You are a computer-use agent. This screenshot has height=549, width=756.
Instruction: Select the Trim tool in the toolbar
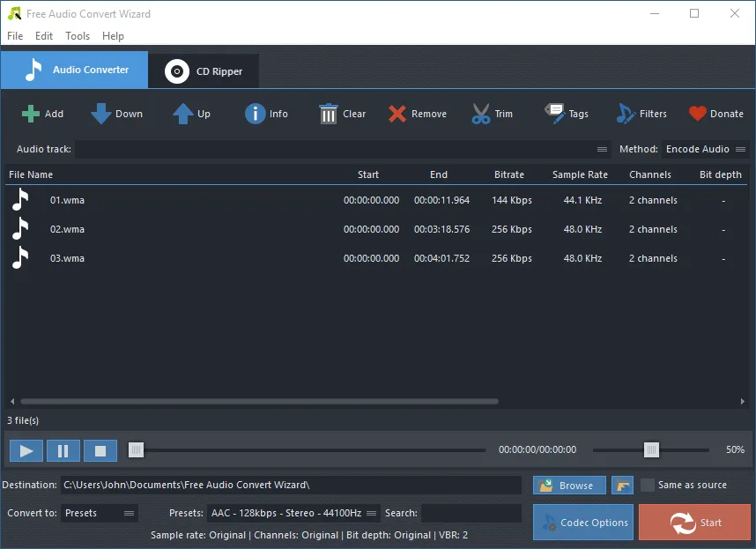(x=492, y=113)
